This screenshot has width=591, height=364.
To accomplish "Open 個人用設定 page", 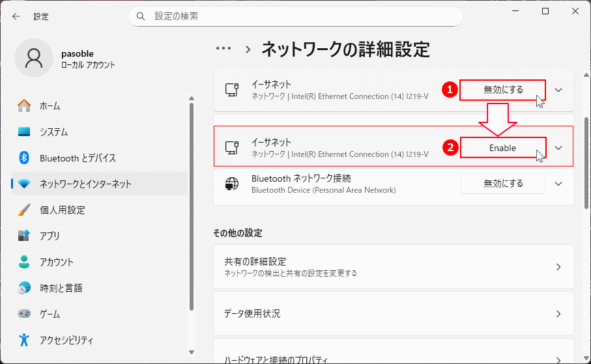I will [x=100, y=210].
